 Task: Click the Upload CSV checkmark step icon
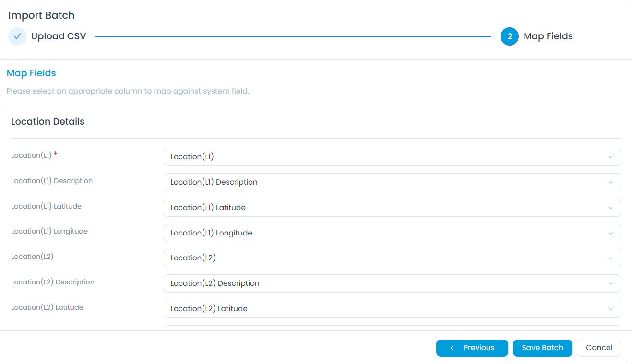click(x=17, y=36)
